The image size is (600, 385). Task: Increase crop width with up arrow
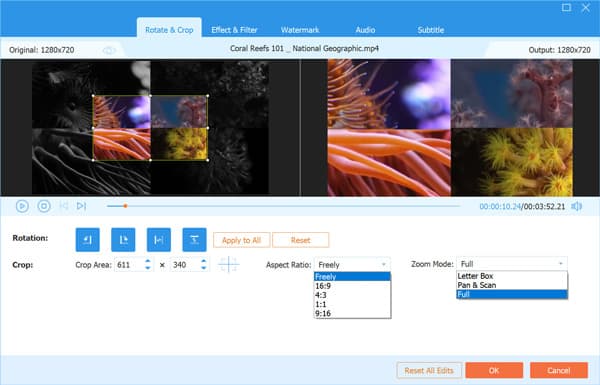(x=148, y=261)
